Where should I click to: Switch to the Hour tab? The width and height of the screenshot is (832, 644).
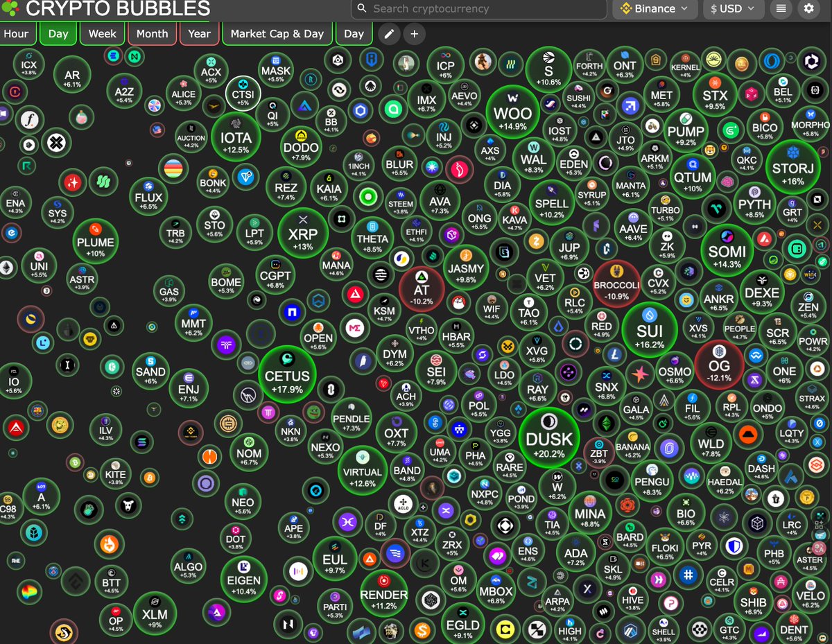pyautogui.click(x=17, y=34)
